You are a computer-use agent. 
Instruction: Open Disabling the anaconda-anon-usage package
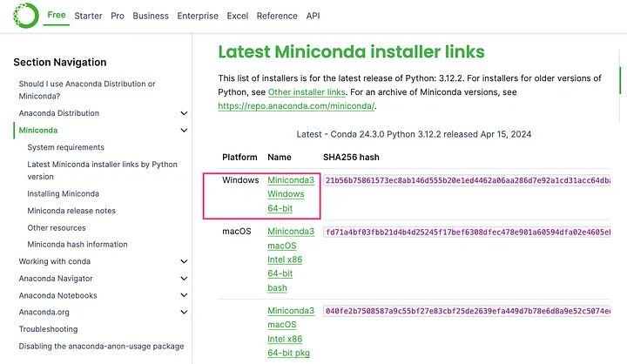click(101, 347)
